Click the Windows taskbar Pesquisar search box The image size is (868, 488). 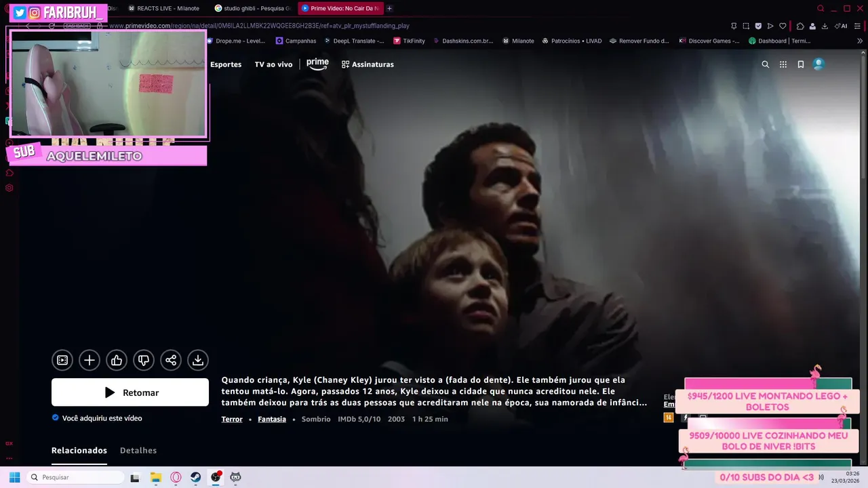[76, 477]
